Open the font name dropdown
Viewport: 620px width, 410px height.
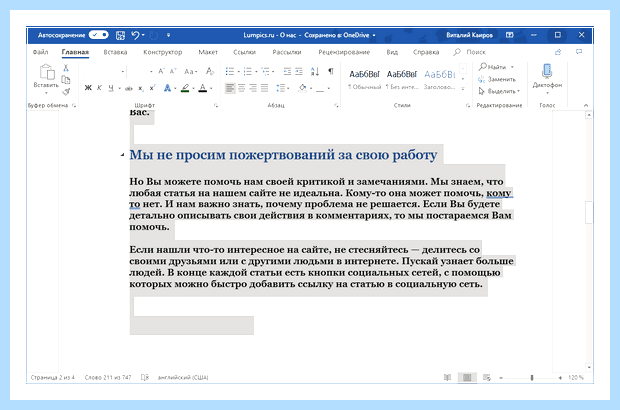(123, 72)
